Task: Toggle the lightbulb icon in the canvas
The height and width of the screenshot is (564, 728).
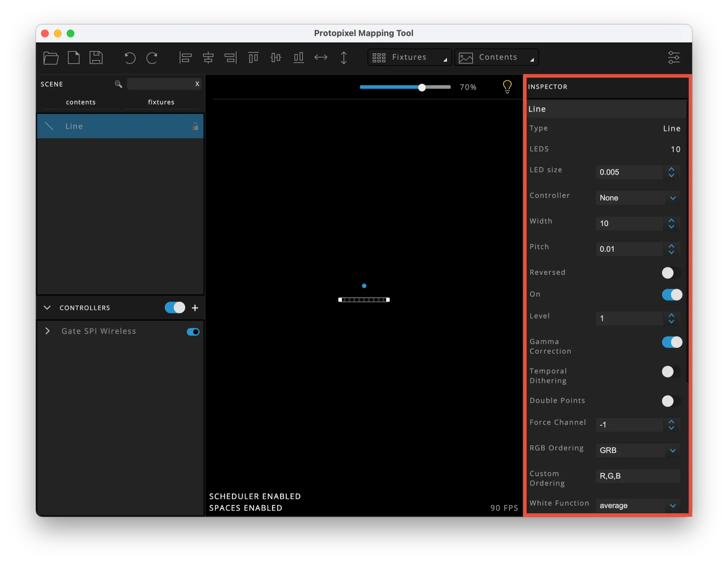Action: (x=507, y=87)
